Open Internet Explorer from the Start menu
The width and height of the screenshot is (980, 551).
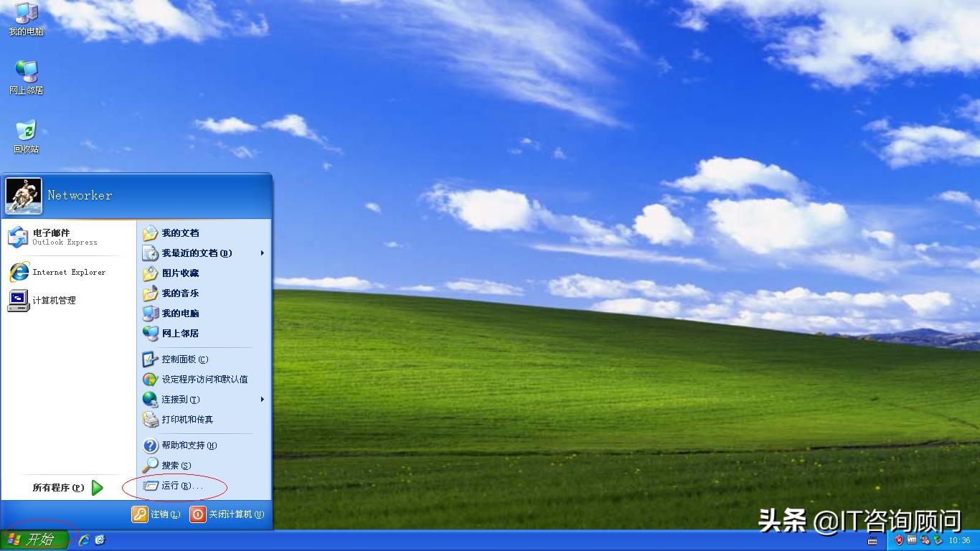(x=66, y=272)
